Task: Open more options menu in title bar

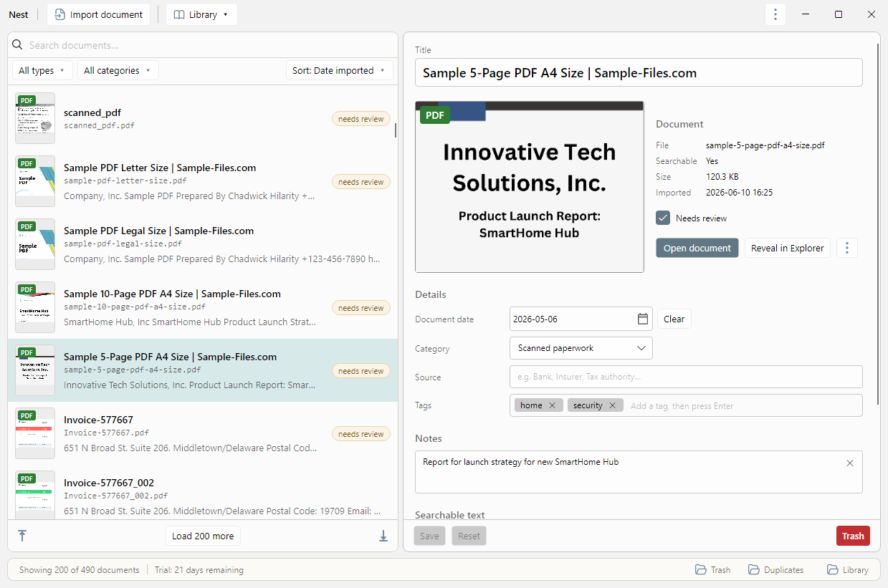Action: [x=775, y=14]
